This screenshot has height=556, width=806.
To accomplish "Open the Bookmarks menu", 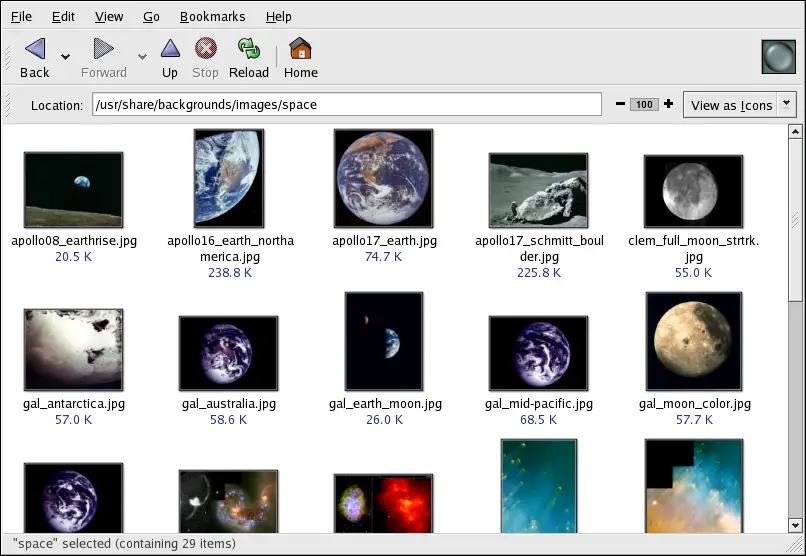I will (x=211, y=17).
